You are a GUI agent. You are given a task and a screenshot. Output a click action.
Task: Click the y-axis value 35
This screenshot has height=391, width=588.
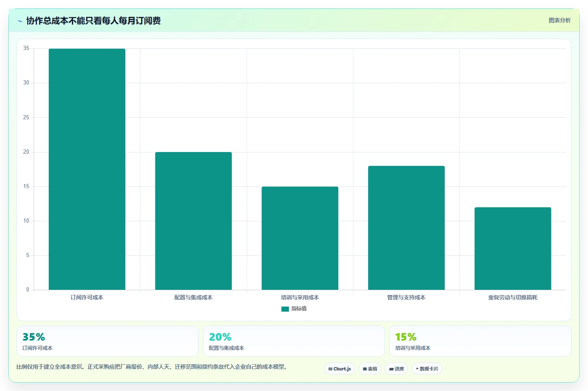click(26, 48)
